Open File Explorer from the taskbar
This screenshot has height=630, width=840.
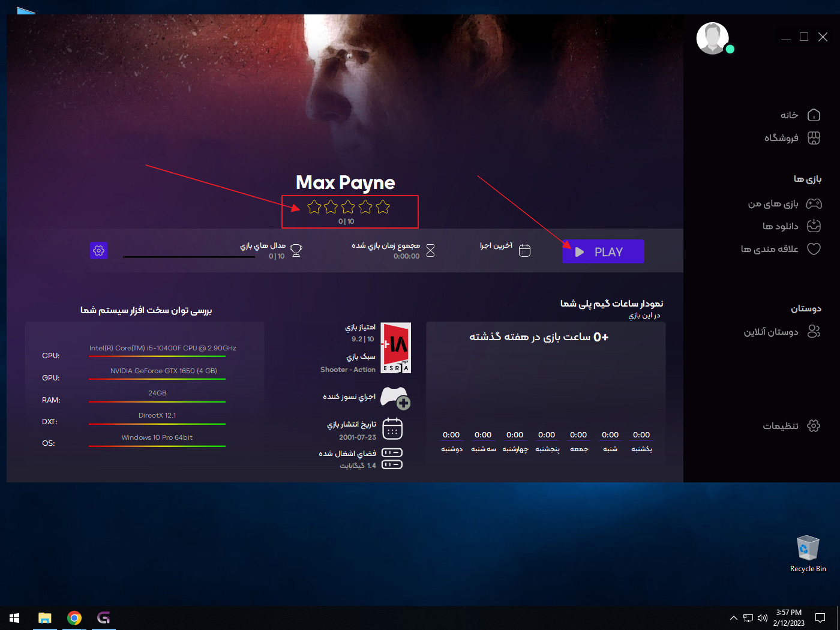coord(45,618)
